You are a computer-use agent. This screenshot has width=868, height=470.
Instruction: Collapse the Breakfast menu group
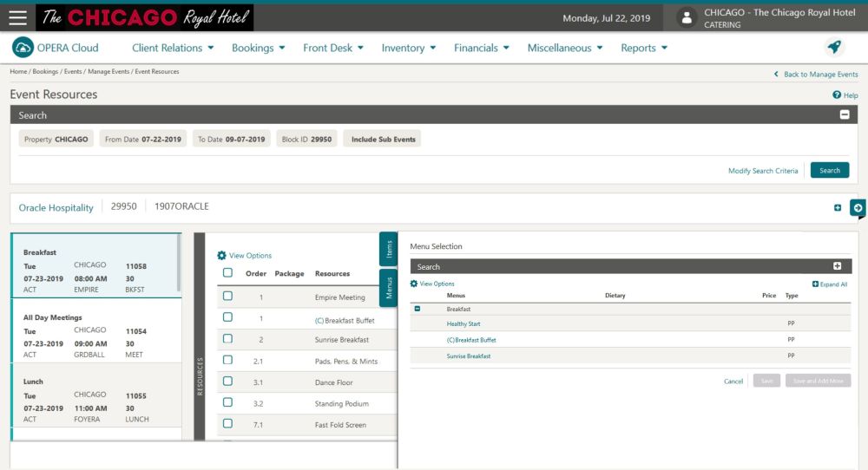pyautogui.click(x=418, y=309)
